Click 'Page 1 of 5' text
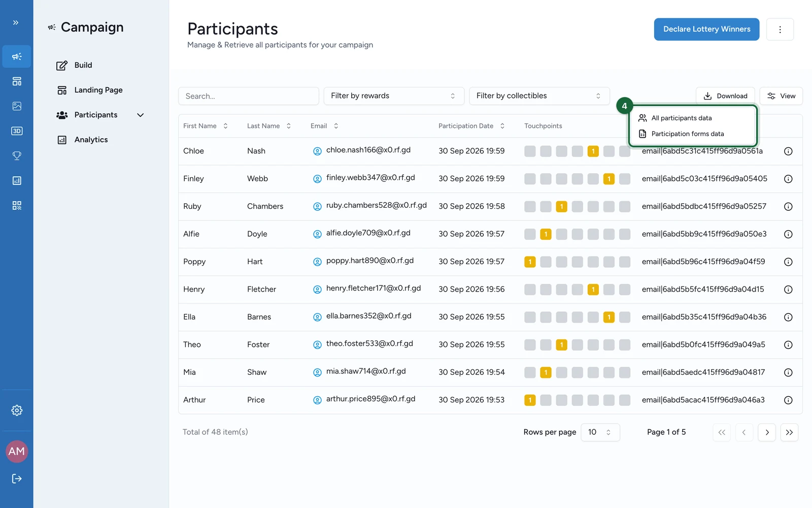Image resolution: width=812 pixels, height=508 pixels. pyautogui.click(x=666, y=432)
